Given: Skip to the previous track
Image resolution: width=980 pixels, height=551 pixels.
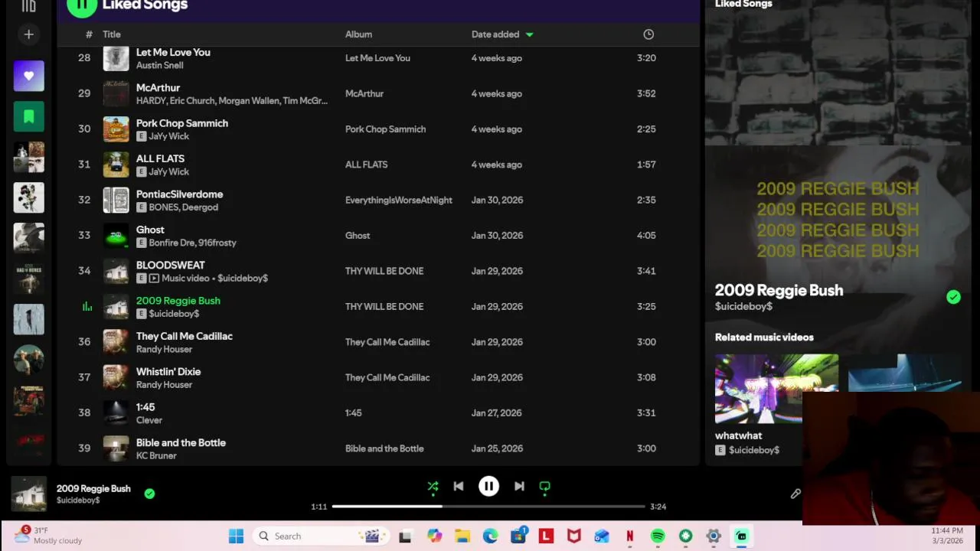Looking at the screenshot, I should click(458, 486).
